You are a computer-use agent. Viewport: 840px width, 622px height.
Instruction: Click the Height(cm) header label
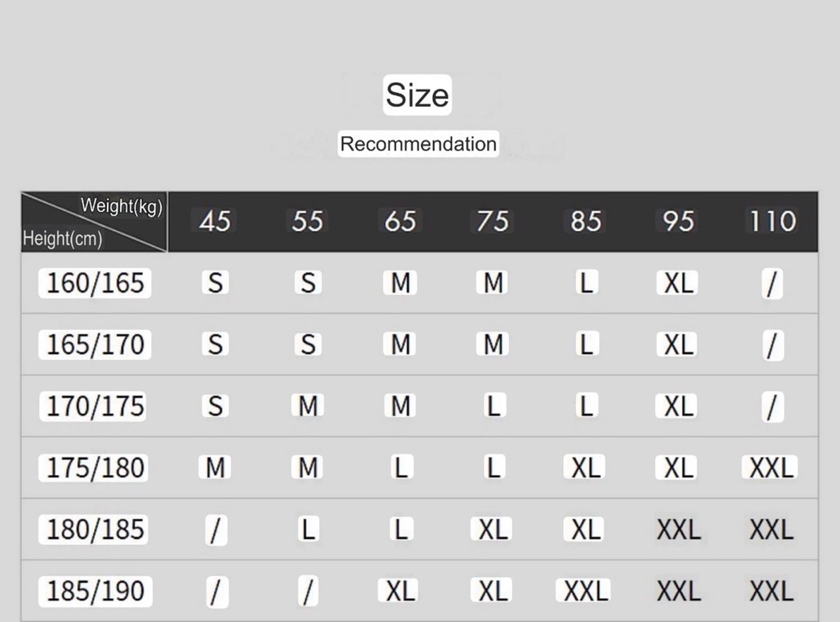pos(62,238)
